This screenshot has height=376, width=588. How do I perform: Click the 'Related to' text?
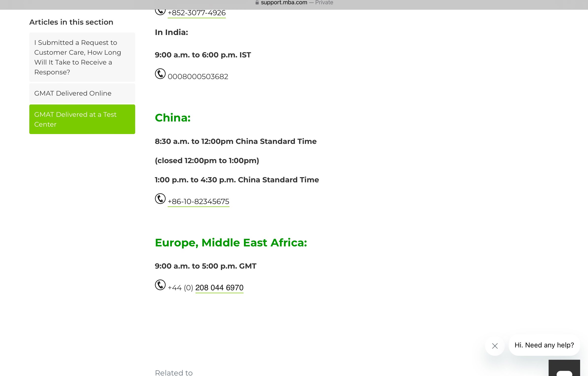174,373
